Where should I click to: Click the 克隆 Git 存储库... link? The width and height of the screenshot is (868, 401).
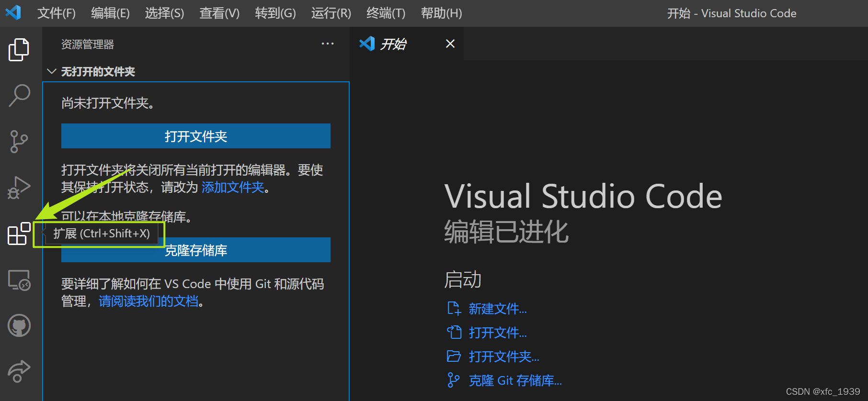(515, 380)
